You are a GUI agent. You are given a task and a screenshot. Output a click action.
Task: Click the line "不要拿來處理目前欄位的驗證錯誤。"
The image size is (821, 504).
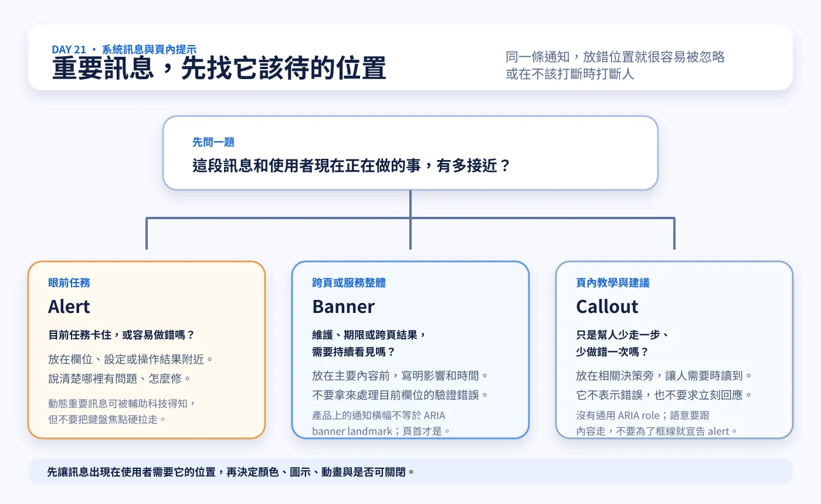[x=401, y=394]
